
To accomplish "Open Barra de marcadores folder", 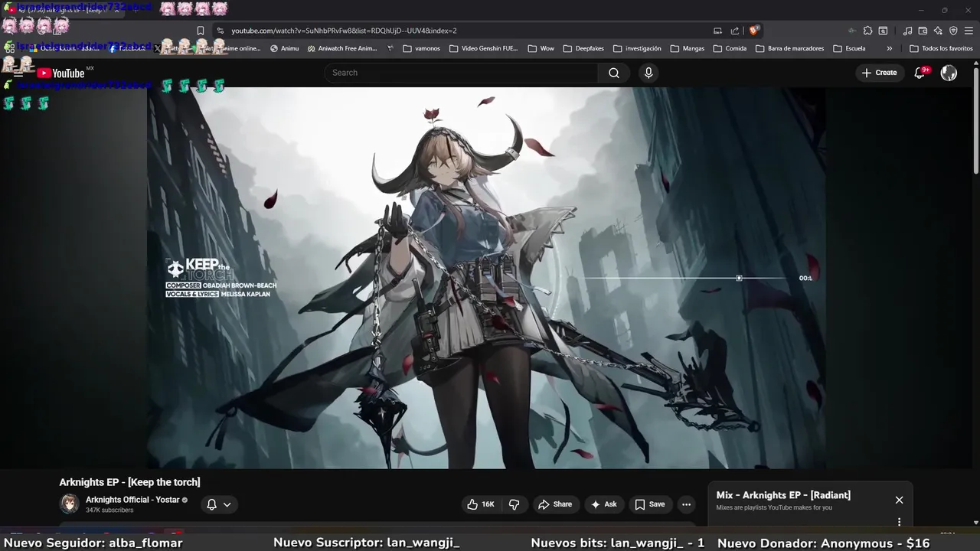I will pyautogui.click(x=789, y=48).
